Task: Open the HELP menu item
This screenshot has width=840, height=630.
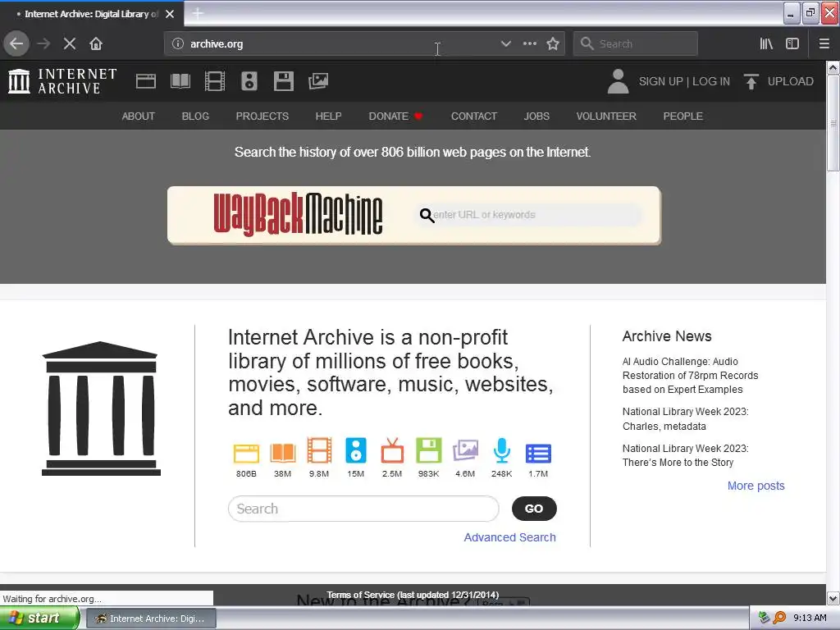Action: (x=328, y=116)
